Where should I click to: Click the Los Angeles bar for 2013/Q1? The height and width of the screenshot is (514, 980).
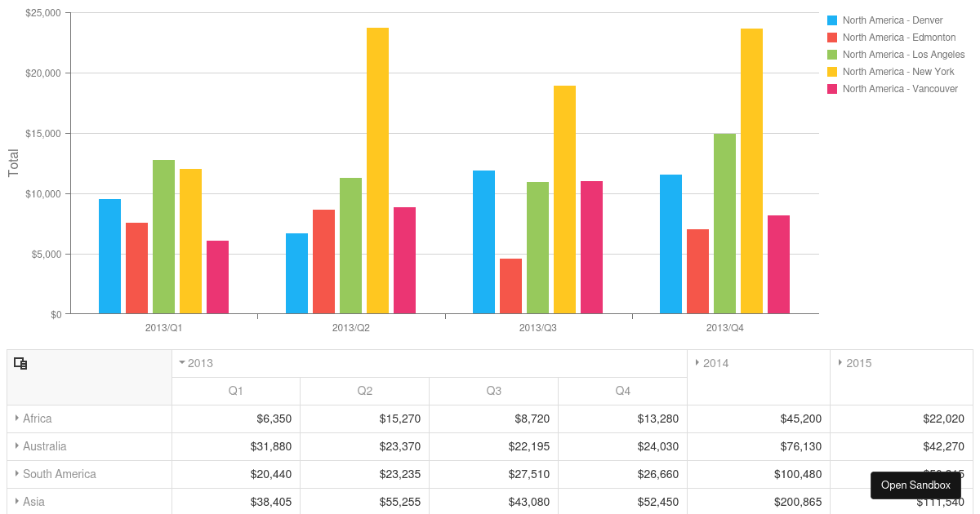click(x=163, y=237)
